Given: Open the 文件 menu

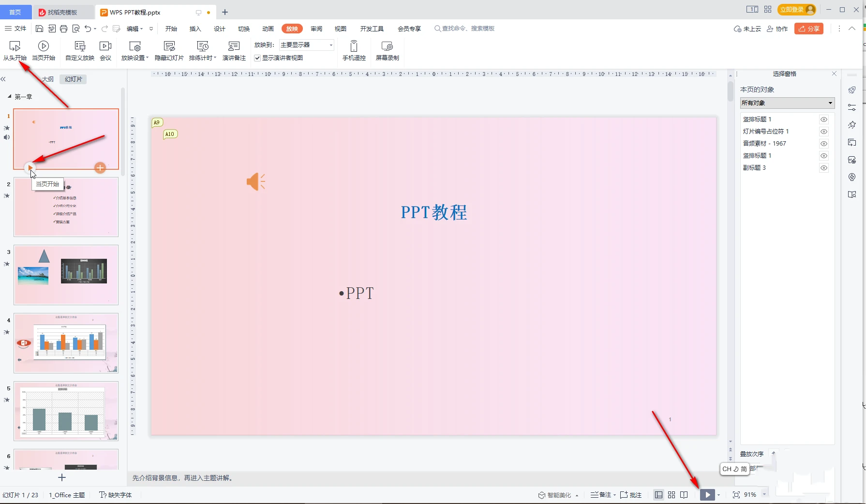Looking at the screenshot, I should (15, 29).
